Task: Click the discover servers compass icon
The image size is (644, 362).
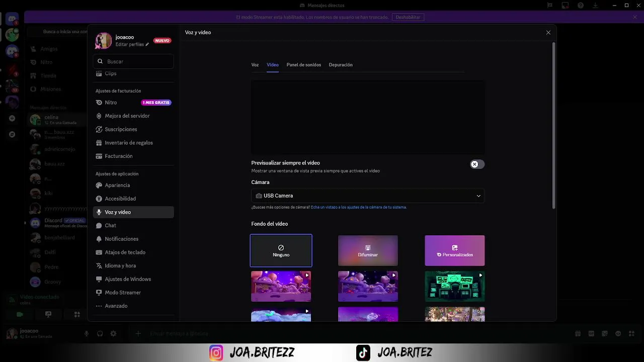Action: [12, 135]
